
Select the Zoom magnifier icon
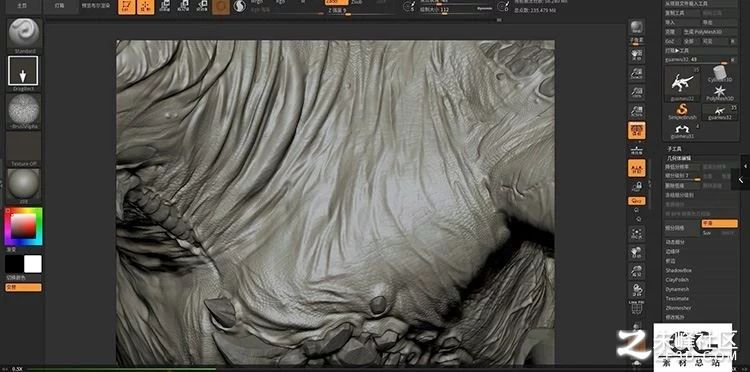pos(636,74)
